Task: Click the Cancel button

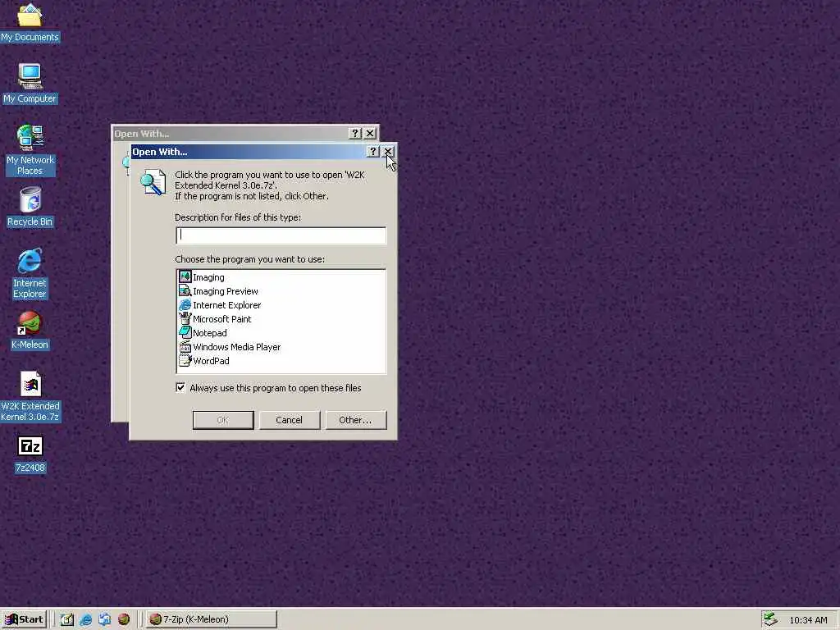Action: [290, 420]
